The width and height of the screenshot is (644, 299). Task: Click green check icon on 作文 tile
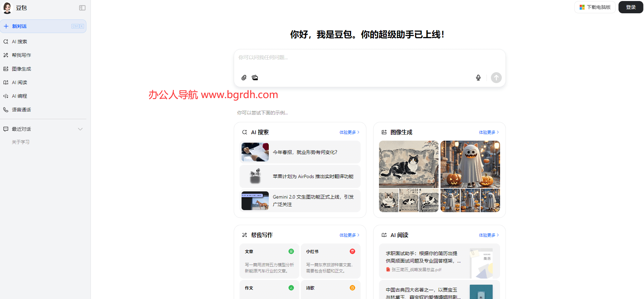click(x=291, y=288)
